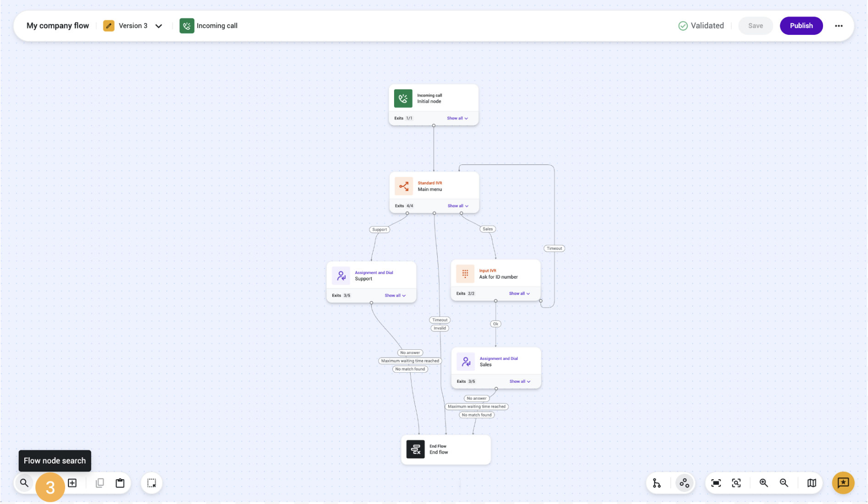This screenshot has height=504, width=868.
Task: Open the three-dot more options menu
Action: (x=839, y=26)
